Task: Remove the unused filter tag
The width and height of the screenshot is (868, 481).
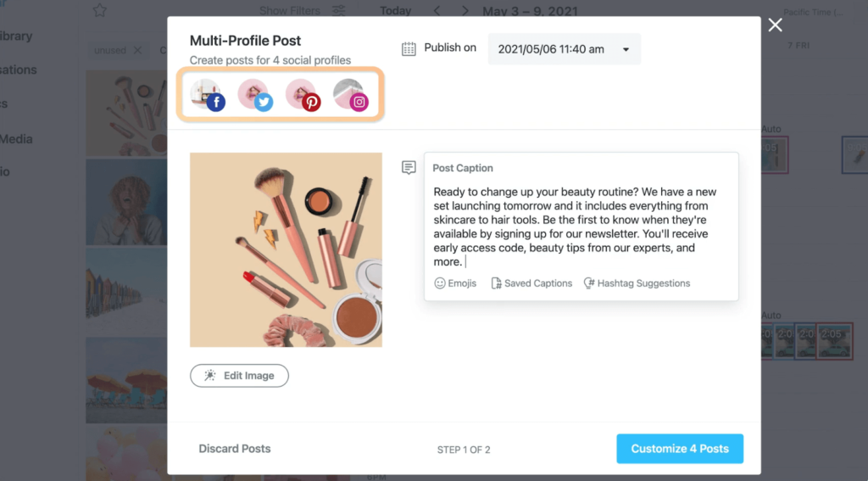Action: pos(137,50)
